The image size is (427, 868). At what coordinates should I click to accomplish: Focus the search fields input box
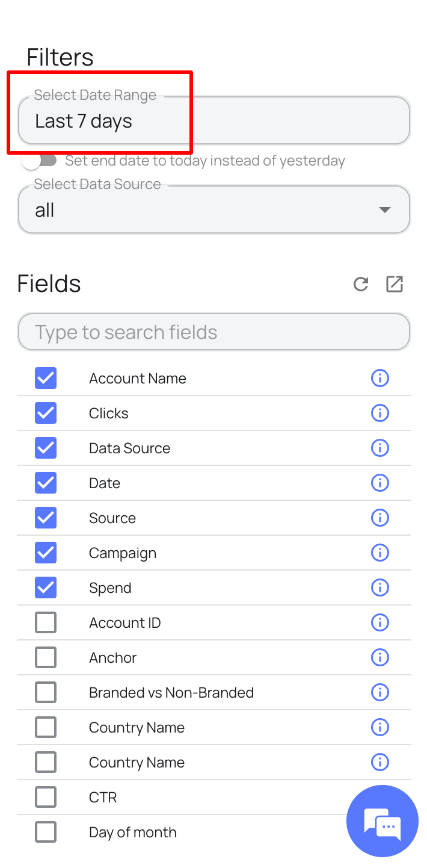click(214, 332)
